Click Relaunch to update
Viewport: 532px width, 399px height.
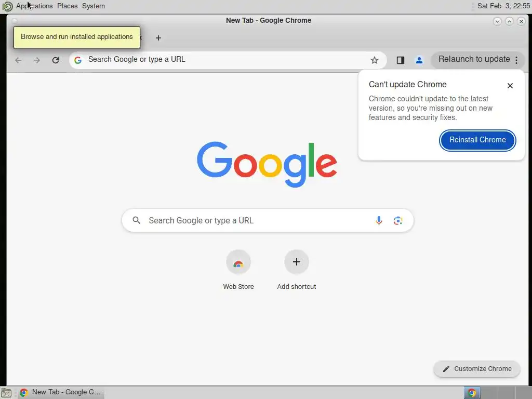pyautogui.click(x=474, y=59)
